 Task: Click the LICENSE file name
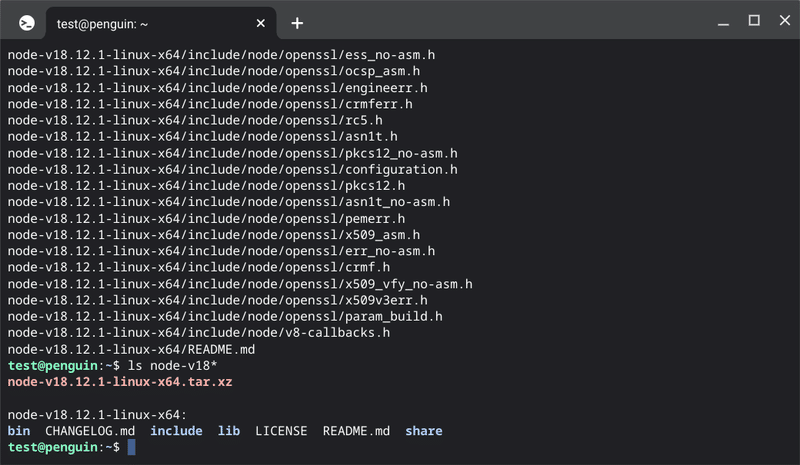tap(281, 431)
